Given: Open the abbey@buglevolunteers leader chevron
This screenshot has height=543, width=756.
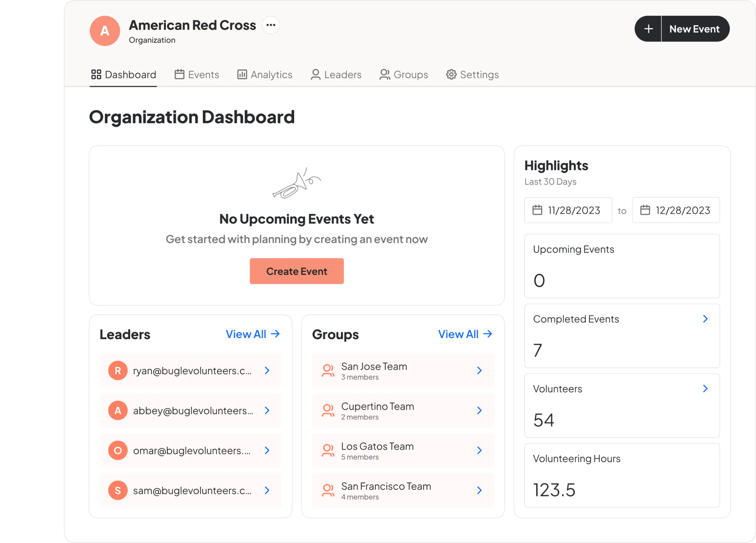Looking at the screenshot, I should tap(267, 411).
